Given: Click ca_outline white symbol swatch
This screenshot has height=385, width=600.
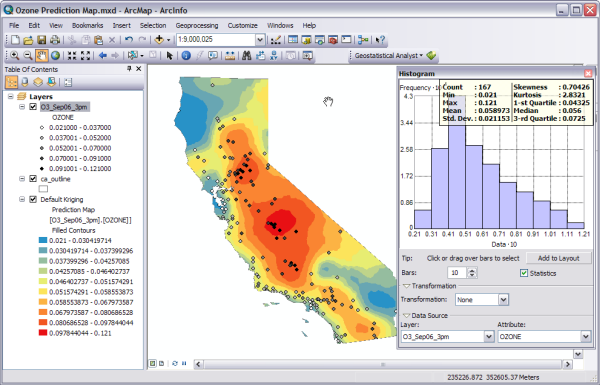Looking at the screenshot, I should coord(43,189).
